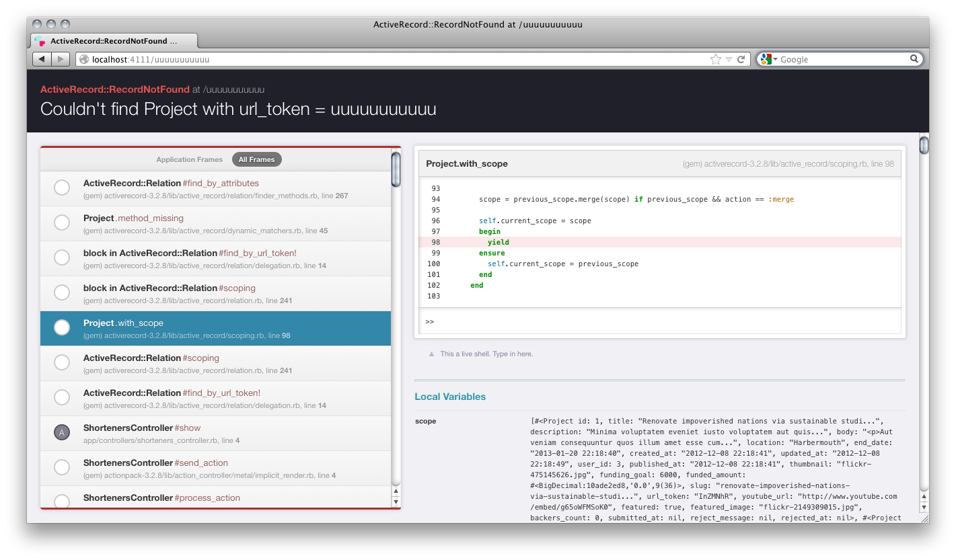Switch to Application Frames
Viewport: 956px width, 560px height.
189,159
